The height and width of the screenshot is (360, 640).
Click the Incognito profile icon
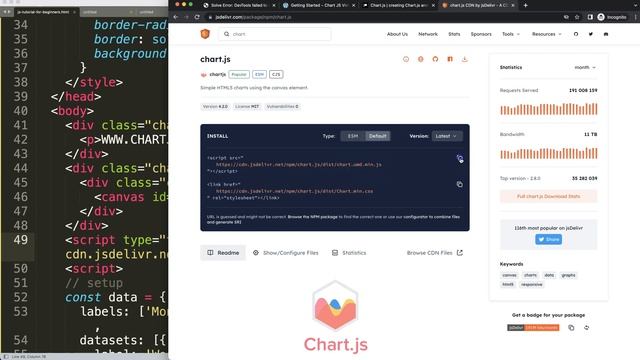pyautogui.click(x=601, y=17)
